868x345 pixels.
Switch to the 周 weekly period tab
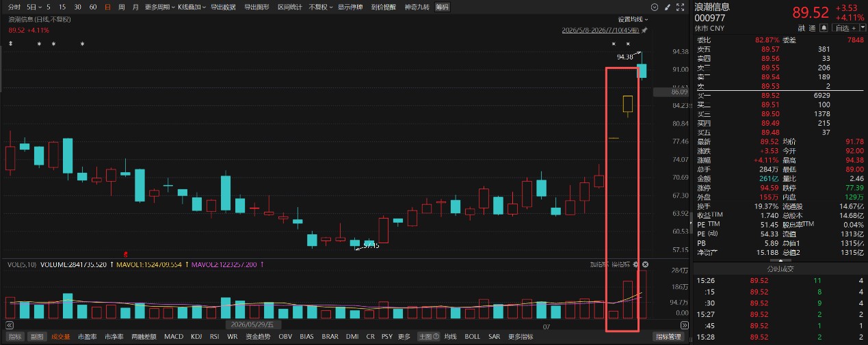click(x=122, y=8)
